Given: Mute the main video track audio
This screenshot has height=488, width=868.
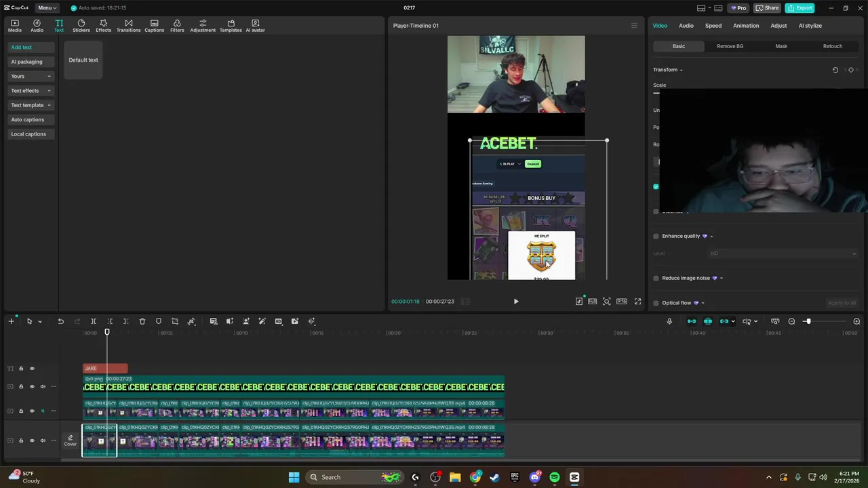Looking at the screenshot, I should [43, 441].
